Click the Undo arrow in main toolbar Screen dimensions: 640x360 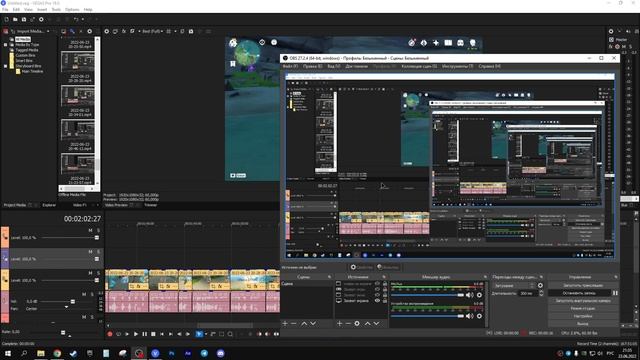[x=76, y=19]
